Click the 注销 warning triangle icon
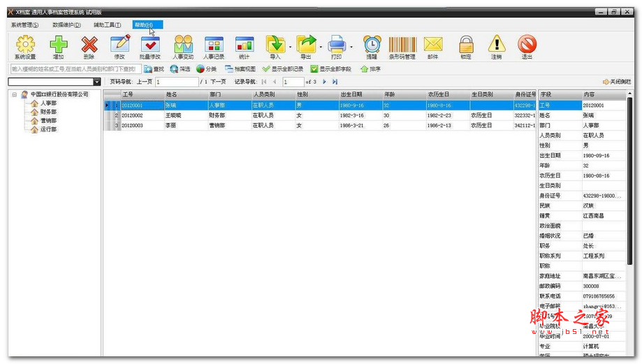642x364 pixels. click(x=496, y=47)
